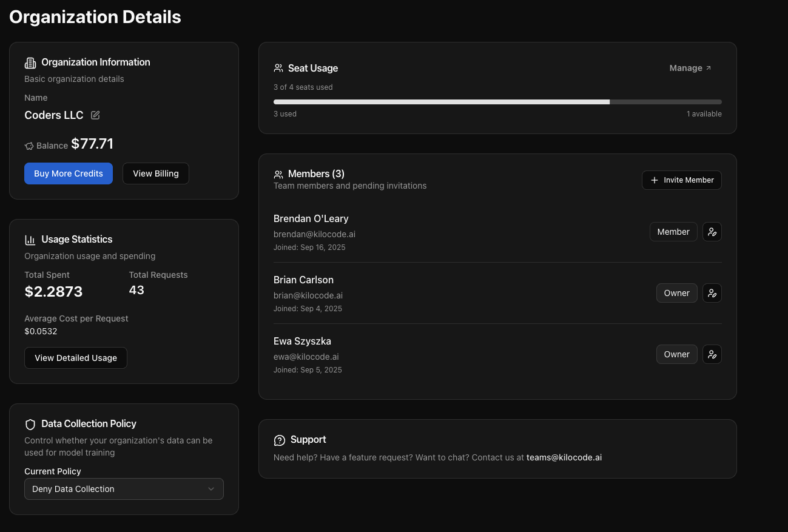Click the piggy bank Balance icon
This screenshot has width=788, height=532.
coord(29,146)
